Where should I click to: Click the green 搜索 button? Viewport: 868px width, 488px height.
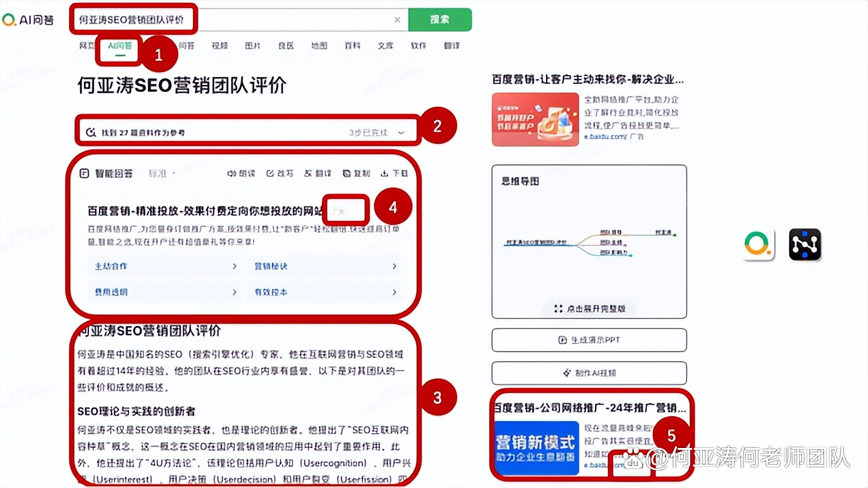coord(440,19)
